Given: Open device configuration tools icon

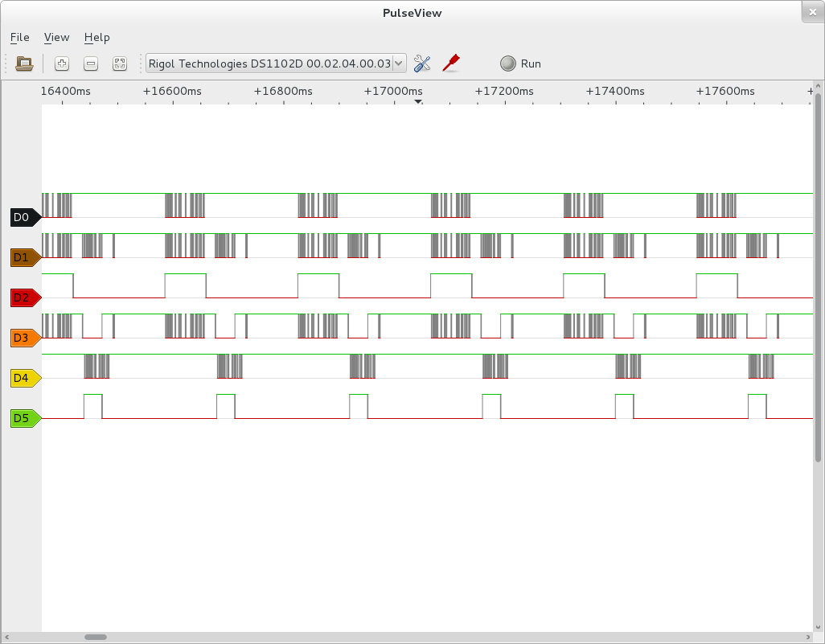Looking at the screenshot, I should (422, 64).
